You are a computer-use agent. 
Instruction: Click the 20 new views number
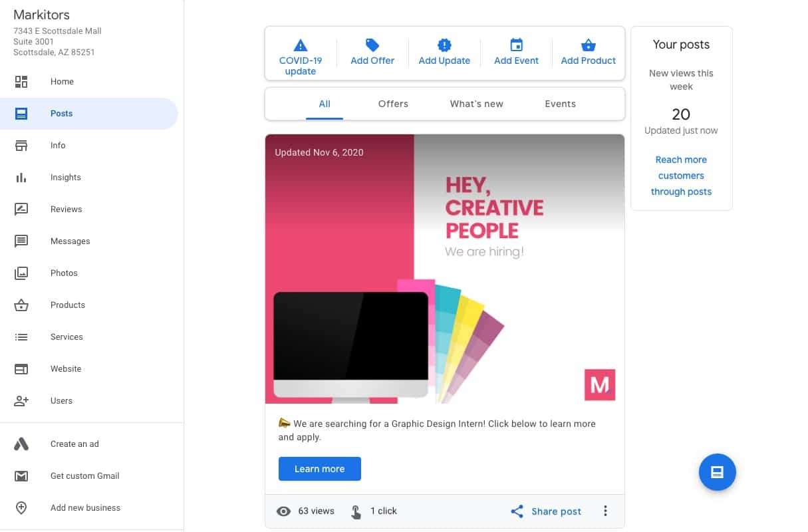click(x=681, y=114)
